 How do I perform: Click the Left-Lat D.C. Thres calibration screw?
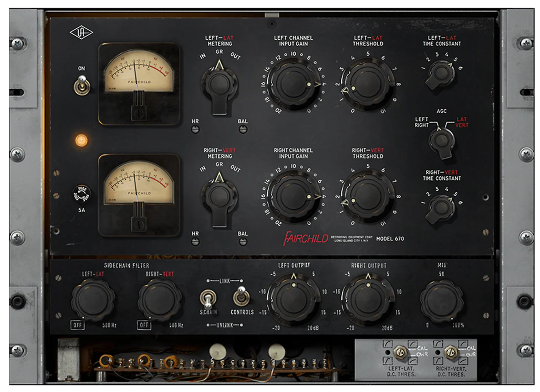click(400, 352)
